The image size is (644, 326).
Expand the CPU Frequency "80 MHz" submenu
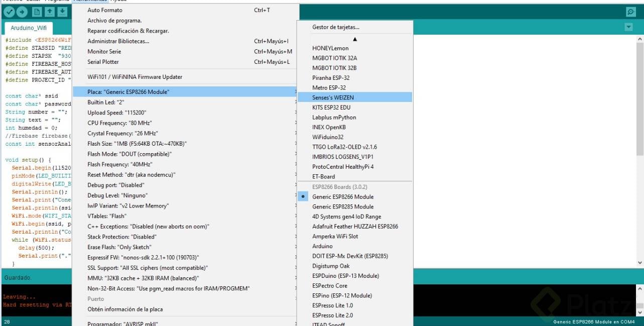(186, 123)
